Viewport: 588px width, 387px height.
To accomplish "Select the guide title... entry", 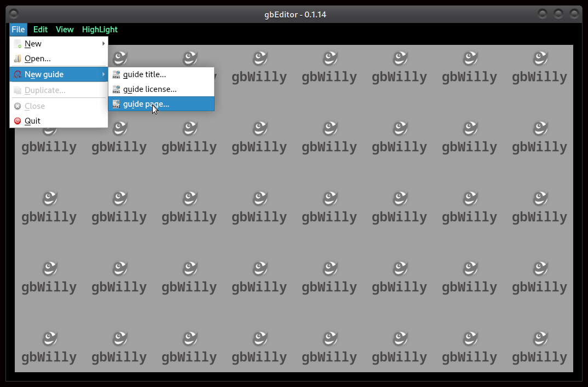I will pyautogui.click(x=144, y=74).
